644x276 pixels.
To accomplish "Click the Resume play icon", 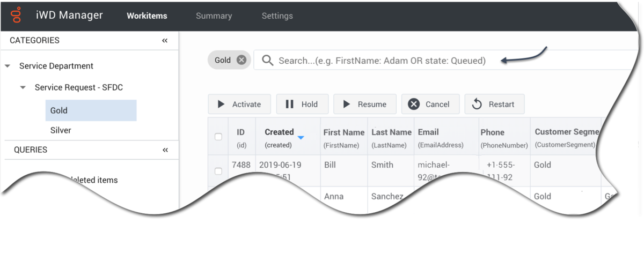I will click(x=347, y=105).
